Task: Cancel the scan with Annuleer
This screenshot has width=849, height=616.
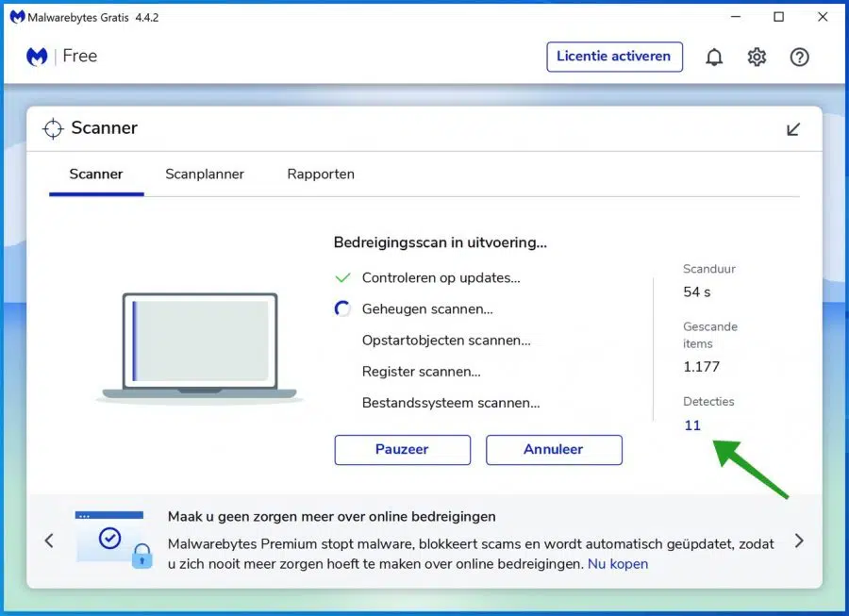Action: coord(554,450)
